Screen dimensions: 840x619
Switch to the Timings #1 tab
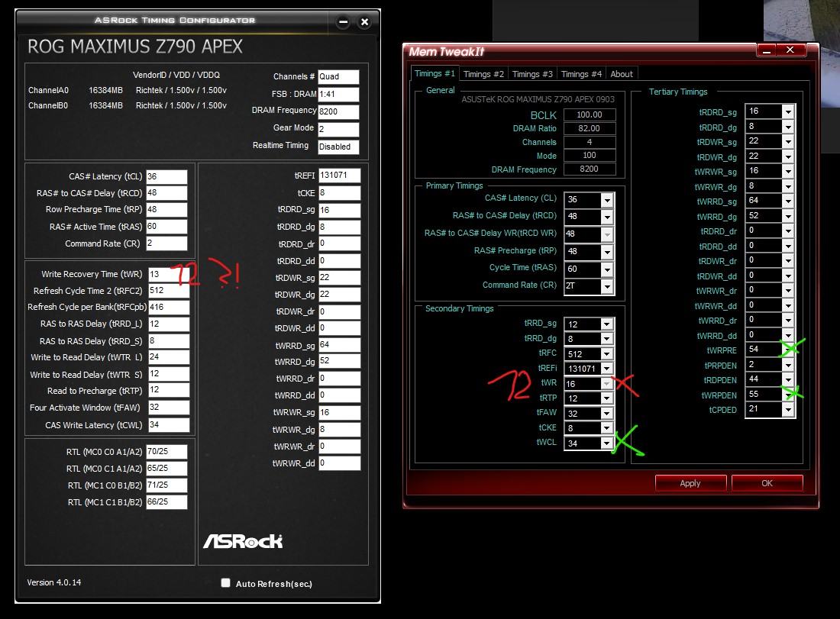click(x=435, y=73)
